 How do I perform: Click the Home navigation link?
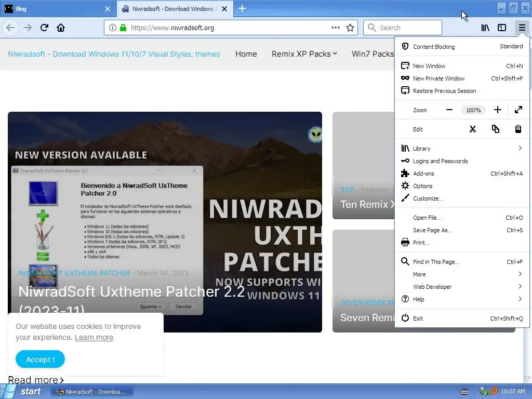pyautogui.click(x=246, y=54)
